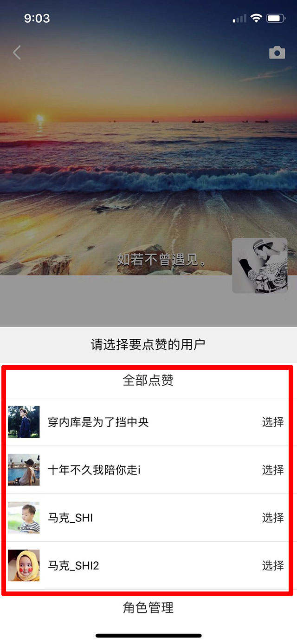
Task: Tap avatar of 穿内库是为了挡中央
Action: 24,422
